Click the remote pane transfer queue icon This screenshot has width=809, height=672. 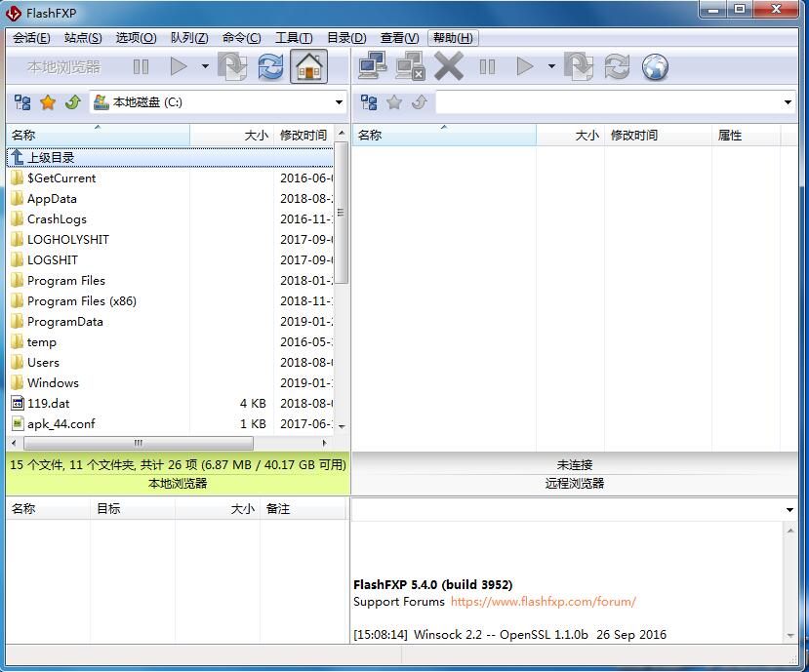[x=579, y=66]
